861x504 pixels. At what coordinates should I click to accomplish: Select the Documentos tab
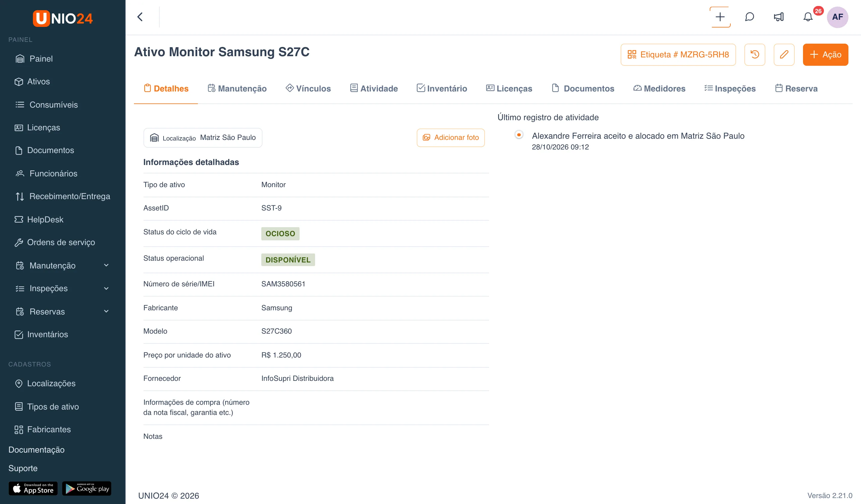(x=583, y=88)
